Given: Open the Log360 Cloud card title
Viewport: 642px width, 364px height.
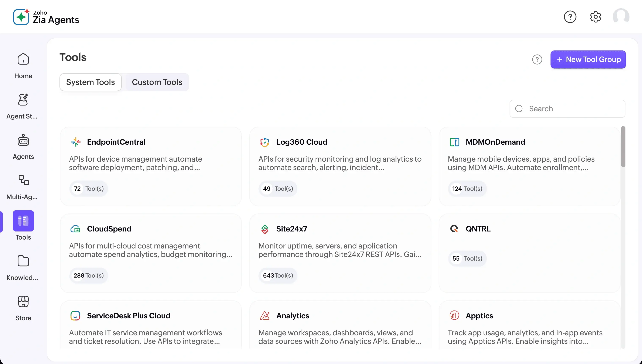Looking at the screenshot, I should pos(302,142).
